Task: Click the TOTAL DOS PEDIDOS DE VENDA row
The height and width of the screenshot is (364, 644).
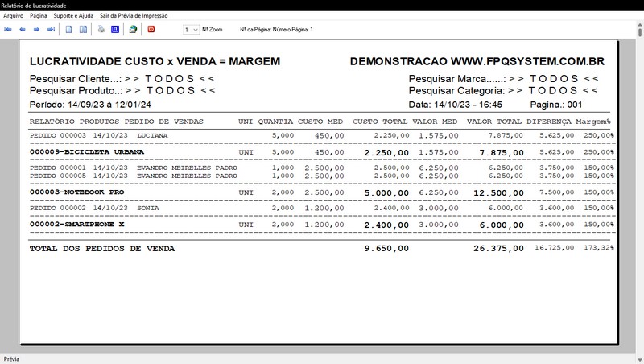Action: (x=101, y=249)
